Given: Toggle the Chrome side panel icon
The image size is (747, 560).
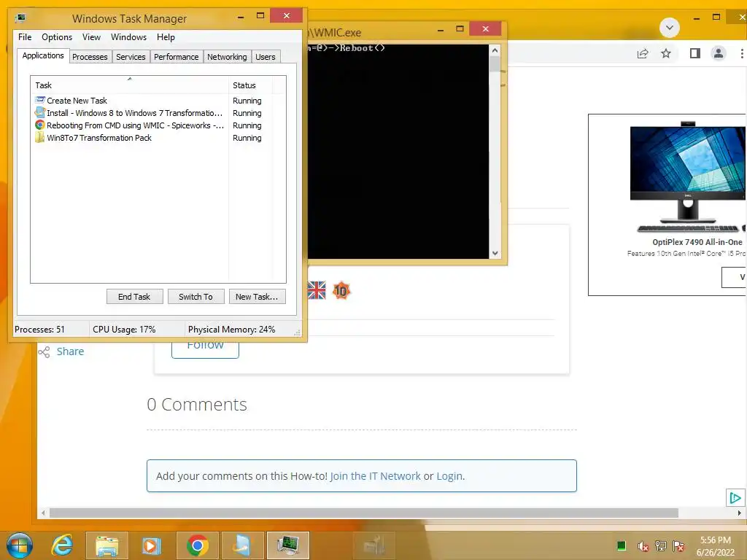Looking at the screenshot, I should coord(695,53).
